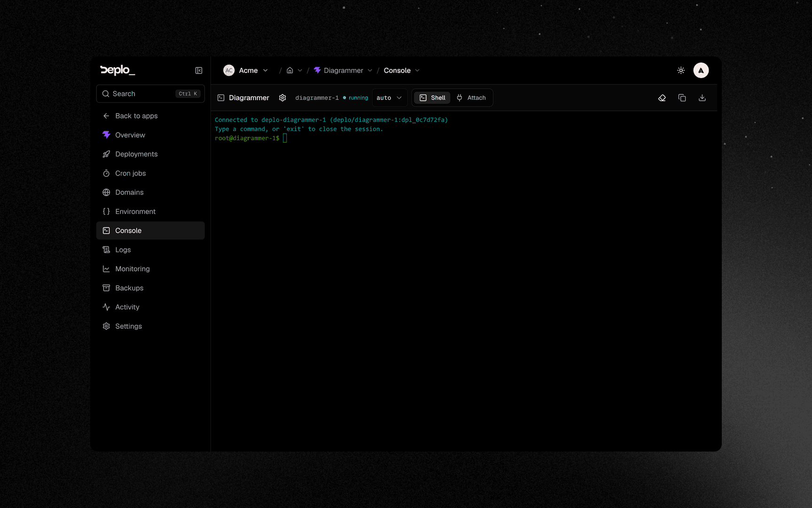Open Deployments page
Screen dimensions: 812x508
(150, 154)
